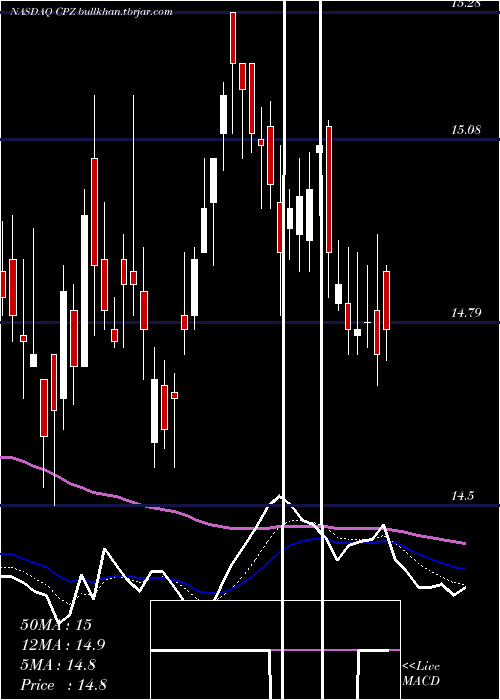This screenshot has height=700, width=500.
Task: Click the 14.5 price level label
Action: tap(462, 496)
